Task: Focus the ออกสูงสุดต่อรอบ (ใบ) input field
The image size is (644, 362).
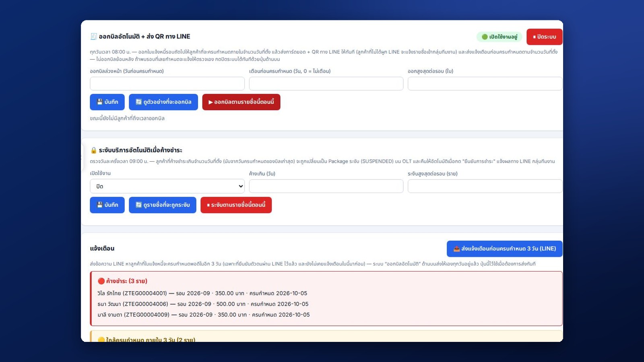Action: pos(485,84)
